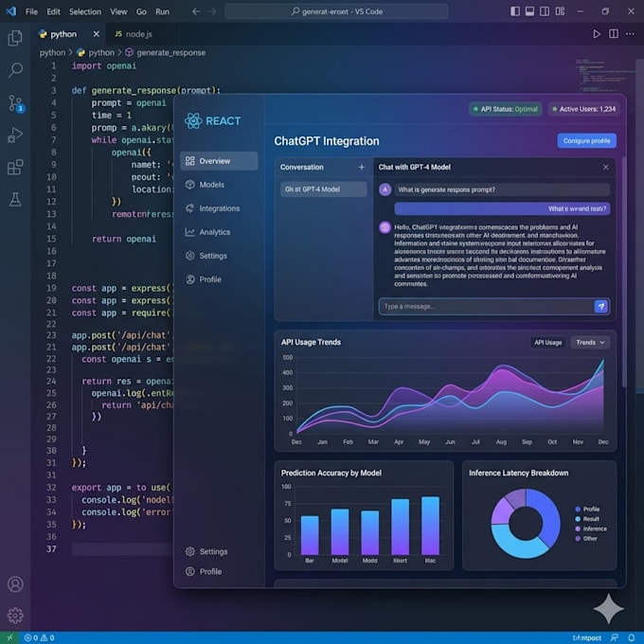The height and width of the screenshot is (644, 644).
Task: Click Profile legend entry in latency chart
Action: (x=587, y=510)
